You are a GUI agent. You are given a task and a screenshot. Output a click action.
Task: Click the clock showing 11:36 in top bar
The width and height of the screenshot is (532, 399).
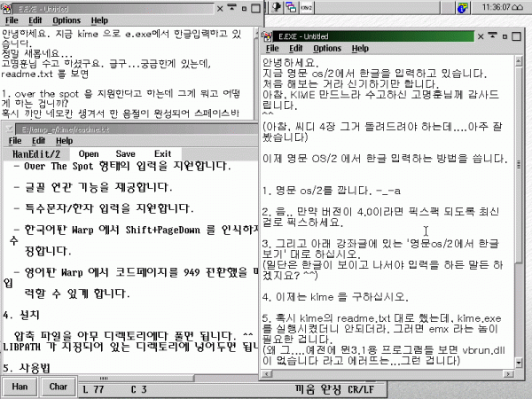tap(491, 7)
